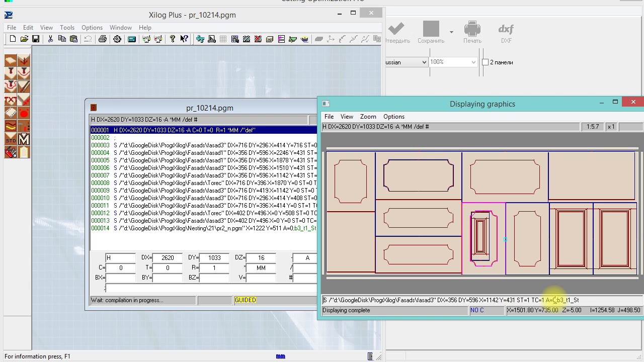Screen dimensions: 644x362
Task: Click the empty V input field
Action: click(261, 278)
